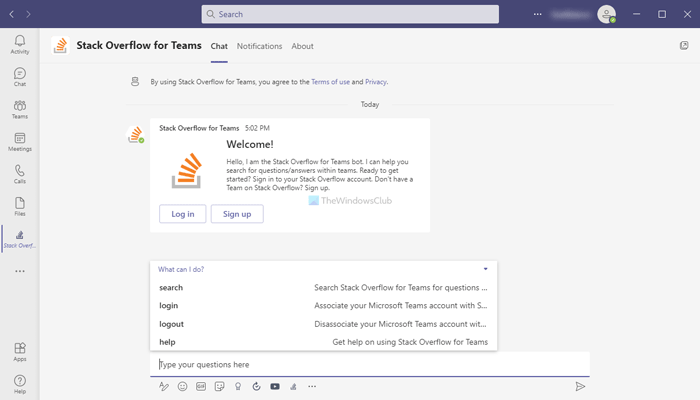Open Calls in the sidebar
This screenshot has width=700, height=400.
point(20,174)
